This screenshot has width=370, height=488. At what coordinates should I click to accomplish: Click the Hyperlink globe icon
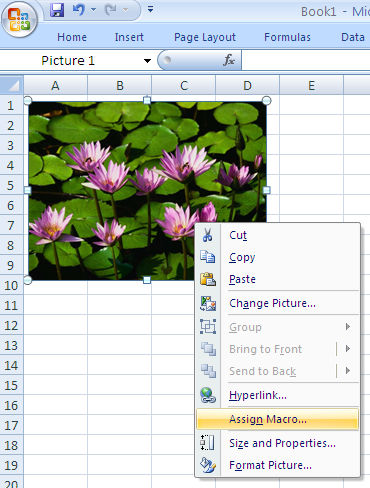coord(208,395)
